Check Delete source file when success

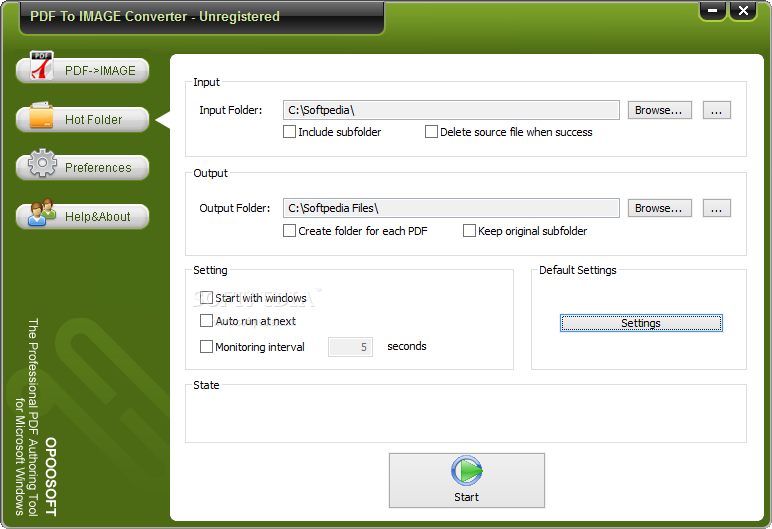tap(431, 132)
